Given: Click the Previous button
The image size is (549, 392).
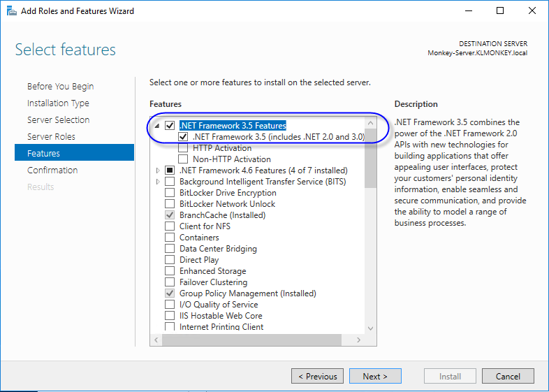Looking at the screenshot, I should pos(317,376).
